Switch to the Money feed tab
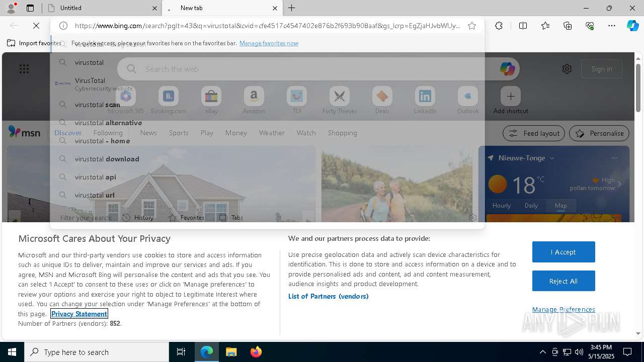The height and width of the screenshot is (362, 644). tap(236, 133)
